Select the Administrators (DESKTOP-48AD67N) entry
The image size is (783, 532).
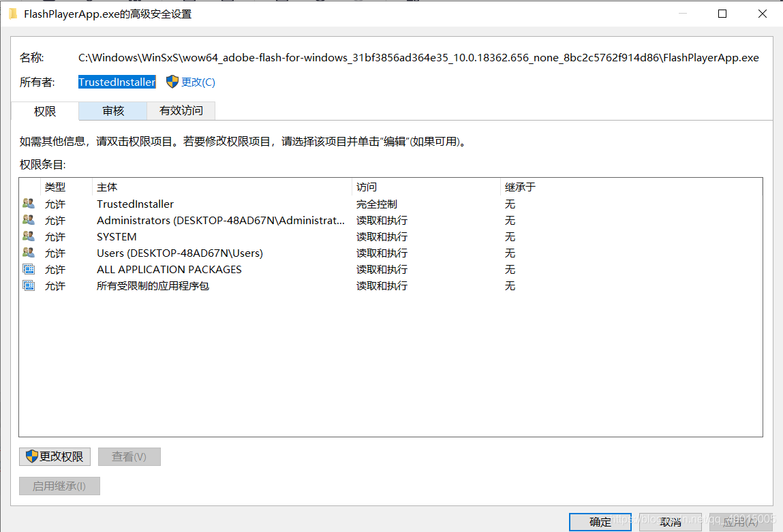[390, 220]
